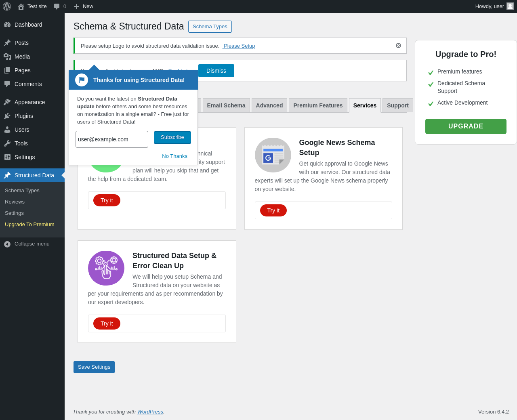Click Structured Data Setup & Error Clean Up heading
Viewport: 517px width, 420px height.
(x=174, y=260)
